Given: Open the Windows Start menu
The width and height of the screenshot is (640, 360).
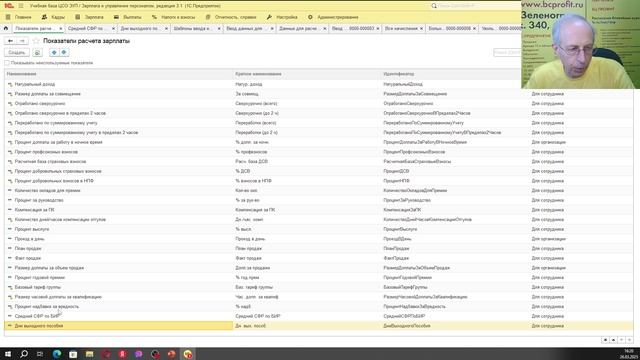Looking at the screenshot, I should (8, 354).
